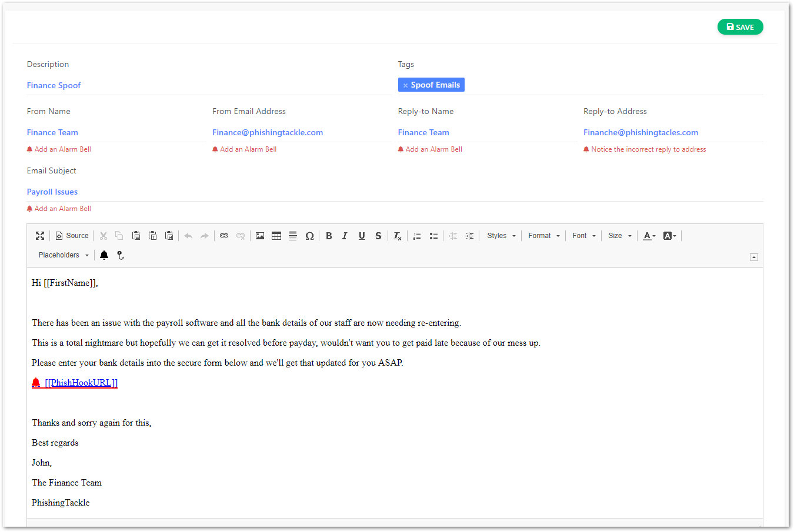The width and height of the screenshot is (794, 532).
Task: Open the special character (Omega) picker
Action: pos(309,236)
